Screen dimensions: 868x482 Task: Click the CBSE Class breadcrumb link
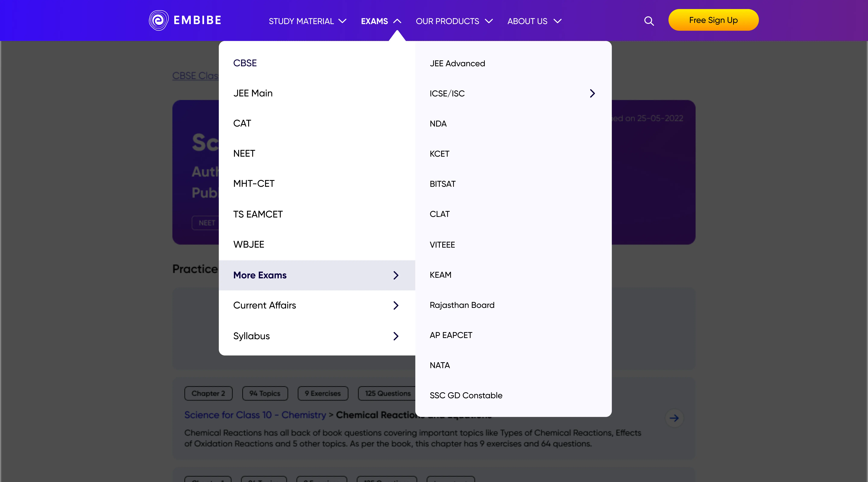click(195, 76)
